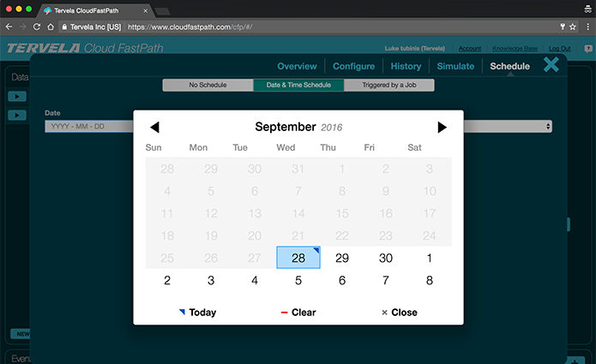
Task: Choose Triggered by a Job option
Action: pos(389,85)
